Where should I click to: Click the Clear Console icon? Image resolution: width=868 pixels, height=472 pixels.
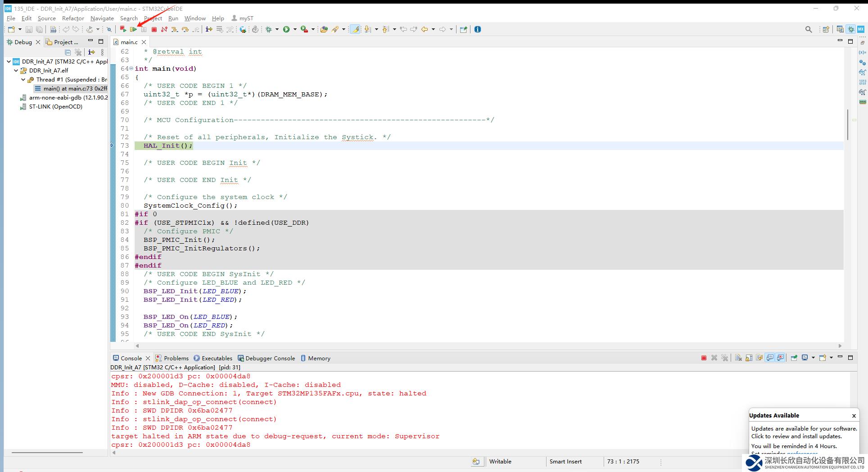coord(738,358)
